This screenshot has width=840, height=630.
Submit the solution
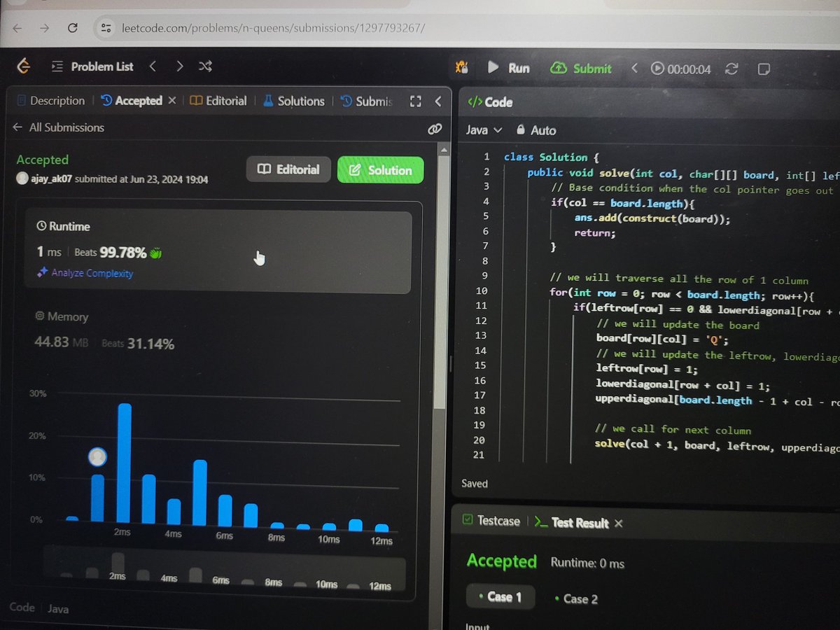pyautogui.click(x=582, y=68)
